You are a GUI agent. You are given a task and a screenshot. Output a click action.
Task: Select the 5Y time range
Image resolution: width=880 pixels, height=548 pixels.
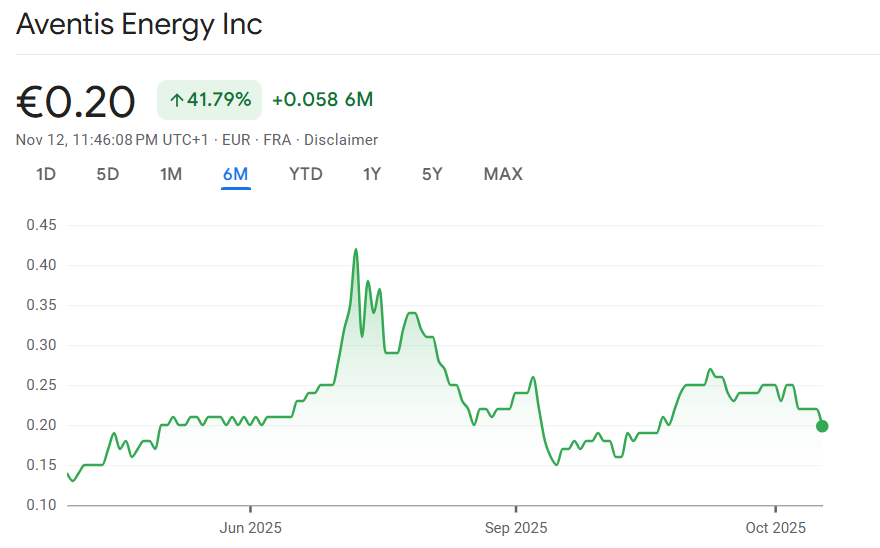432,174
